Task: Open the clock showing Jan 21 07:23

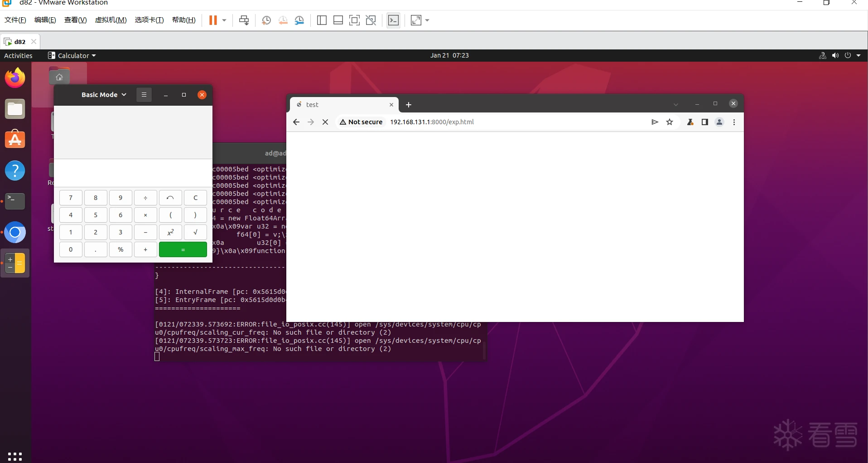Action: tap(449, 55)
